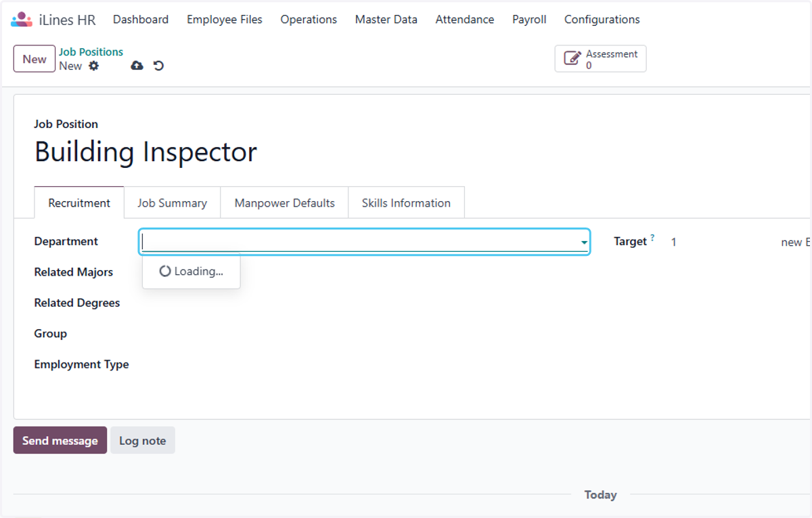Click the iLines HR logo icon
The width and height of the screenshot is (812, 518).
pos(22,20)
